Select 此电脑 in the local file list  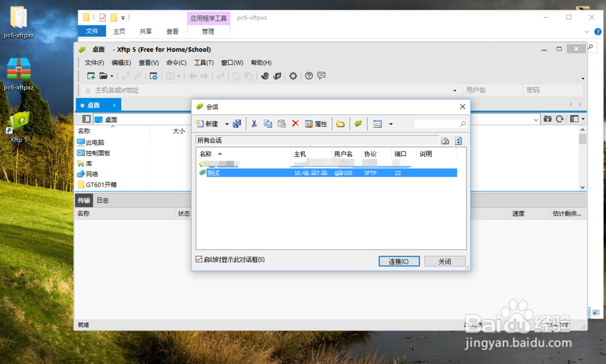[91, 142]
